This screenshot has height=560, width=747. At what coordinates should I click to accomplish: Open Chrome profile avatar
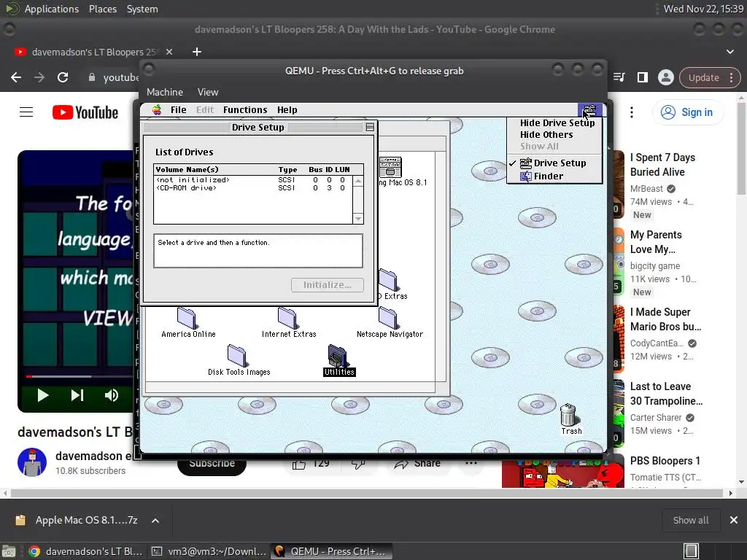pyautogui.click(x=665, y=77)
